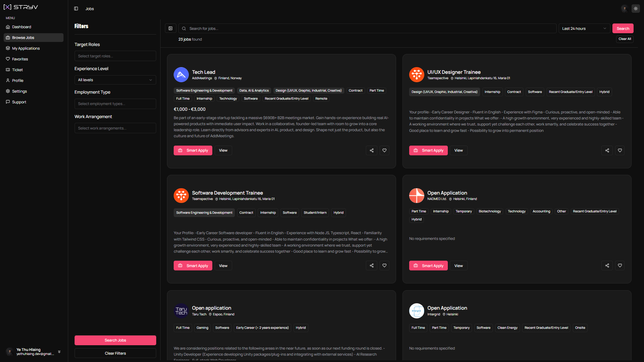The height and width of the screenshot is (362, 644).
Task: Smart Apply to UI/UX Designer Trainee
Action: (x=428, y=151)
